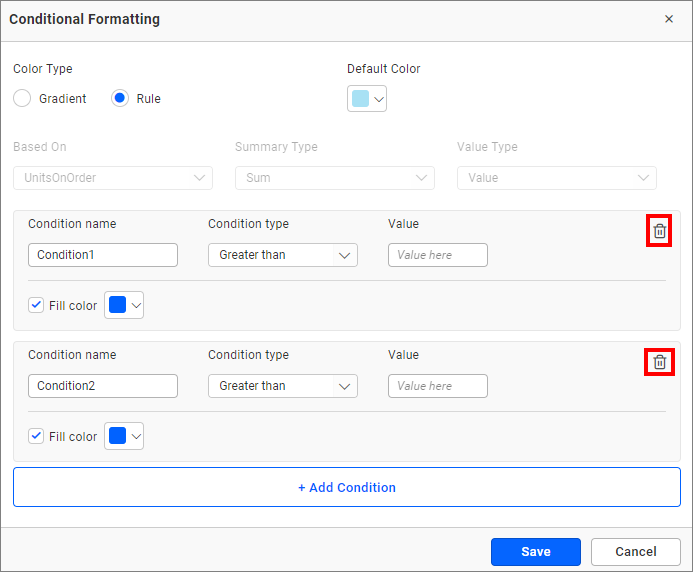Image resolution: width=693 pixels, height=572 pixels.
Task: Close the Conditional Formatting dialog
Action: point(669,19)
